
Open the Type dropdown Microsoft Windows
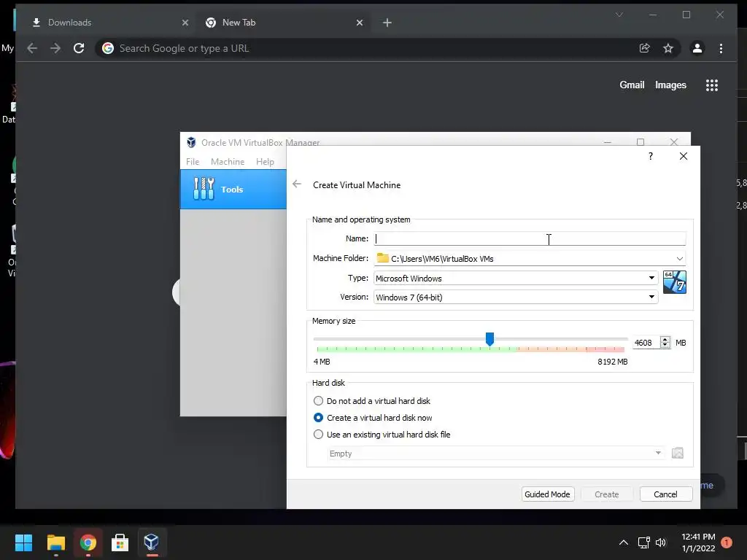coord(516,278)
